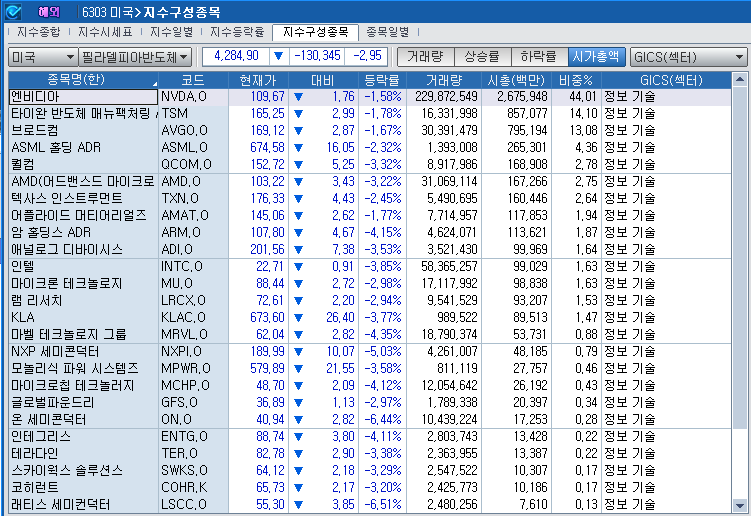Click the scrollbar down arrow

coord(740,505)
